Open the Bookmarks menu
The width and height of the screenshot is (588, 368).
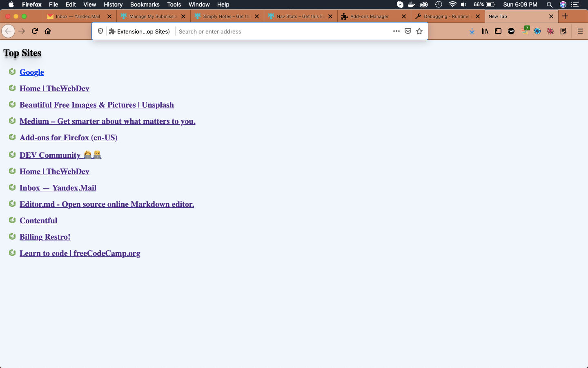click(145, 4)
